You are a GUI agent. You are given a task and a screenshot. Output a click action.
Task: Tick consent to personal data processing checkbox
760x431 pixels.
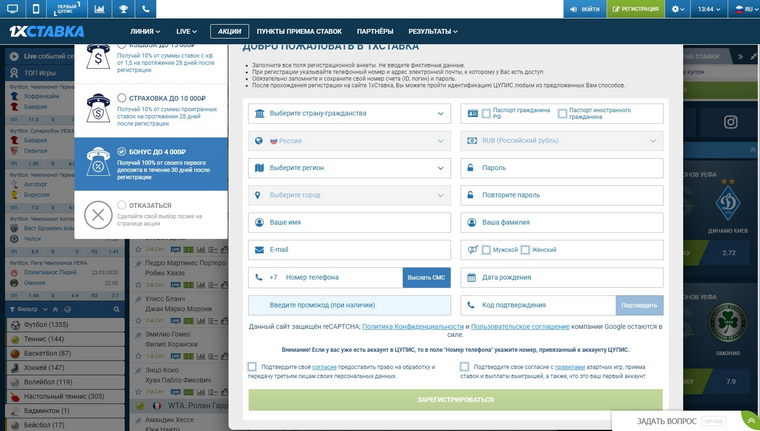click(252, 367)
